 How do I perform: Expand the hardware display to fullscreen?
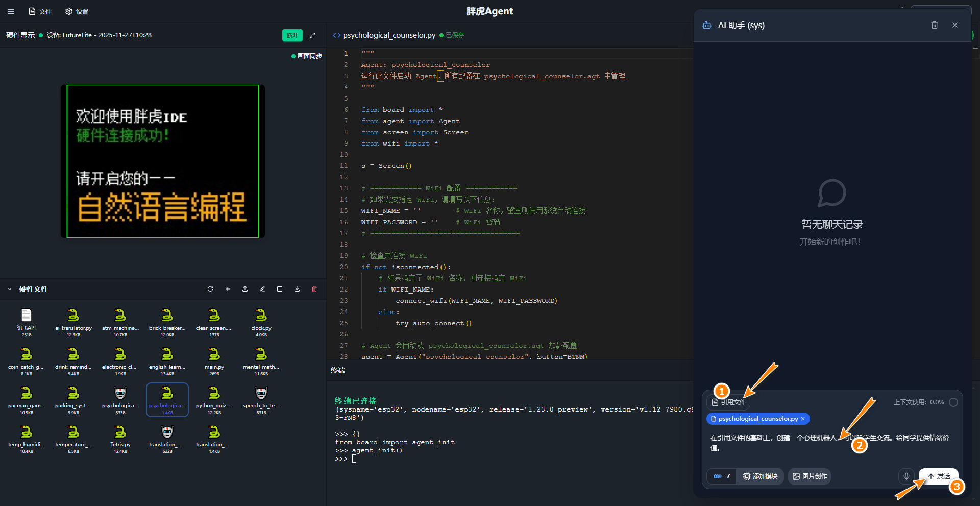312,35
